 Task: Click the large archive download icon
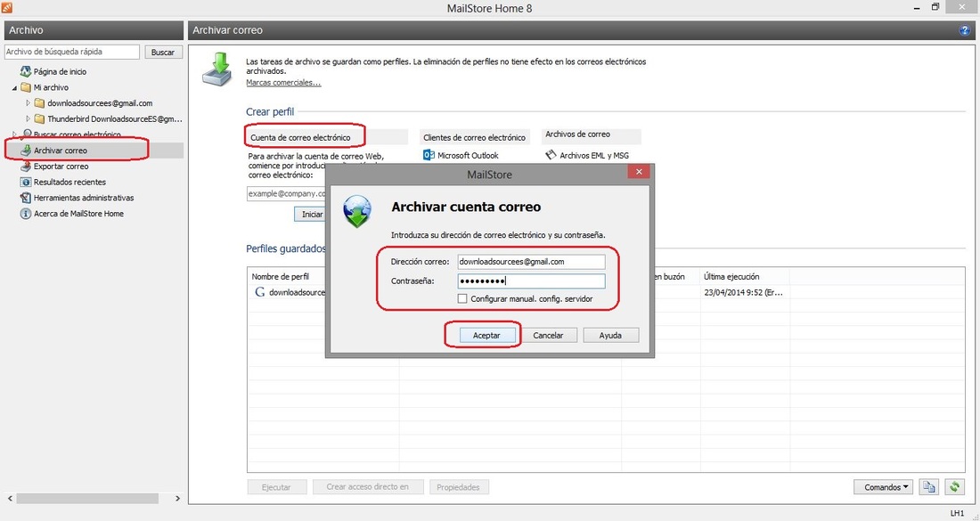216,69
